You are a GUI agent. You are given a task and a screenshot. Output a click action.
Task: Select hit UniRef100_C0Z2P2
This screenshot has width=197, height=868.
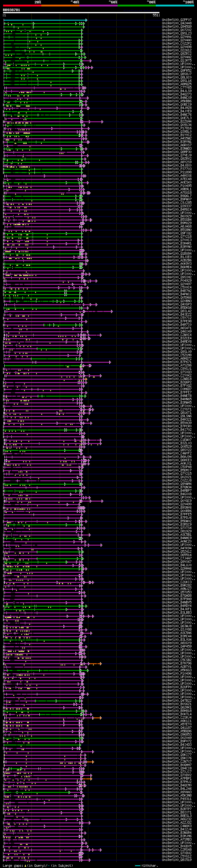tap(177, 43)
